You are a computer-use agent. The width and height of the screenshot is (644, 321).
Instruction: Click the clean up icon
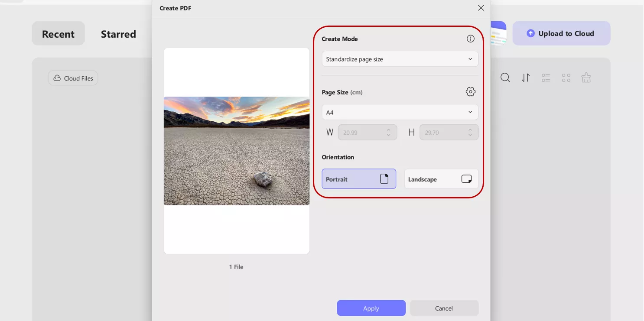tap(586, 78)
